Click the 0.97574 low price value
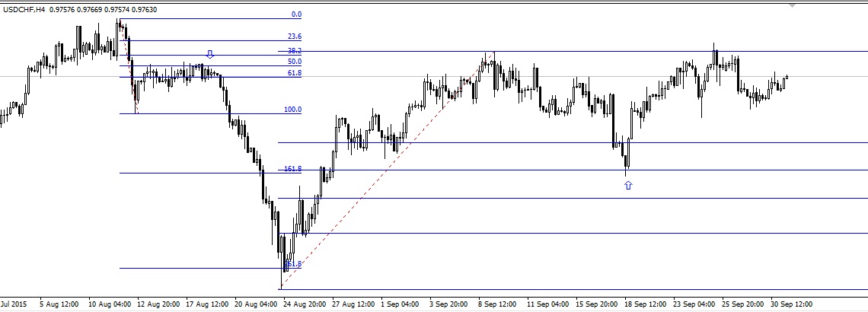Viewport: 868px width, 312px height. [x=116, y=9]
